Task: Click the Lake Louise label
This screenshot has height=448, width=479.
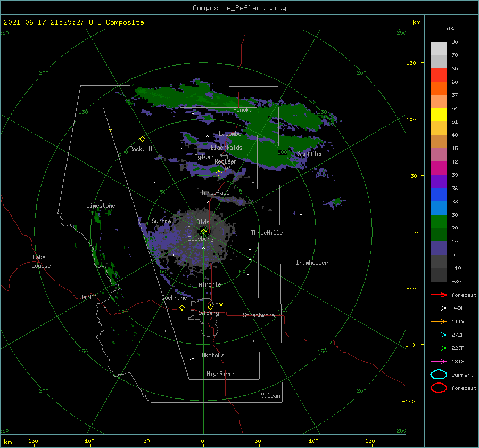Action: click(41, 262)
